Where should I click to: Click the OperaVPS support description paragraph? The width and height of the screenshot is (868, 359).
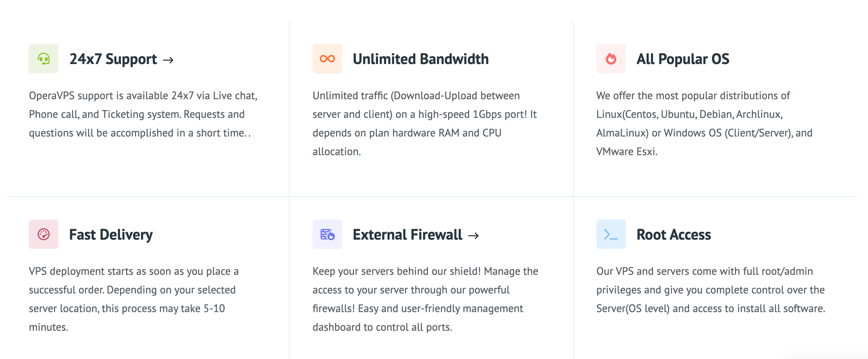point(143,114)
